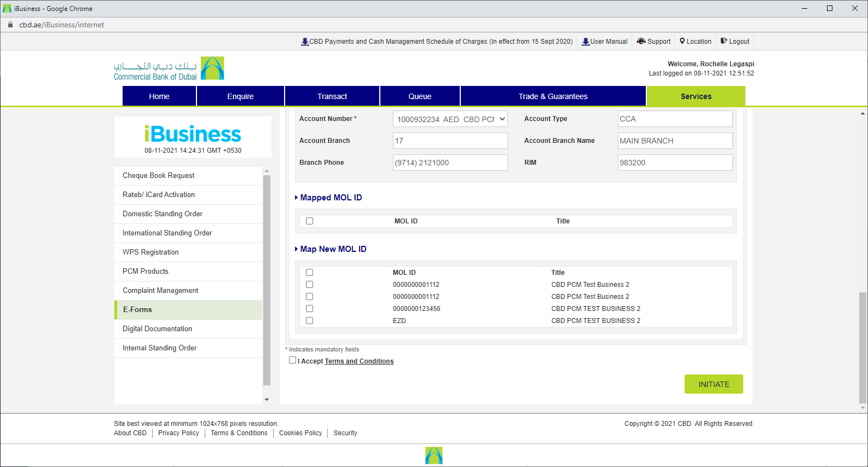Image resolution: width=868 pixels, height=467 pixels.
Task: Open WPS Registration from sidebar
Action: point(188,252)
